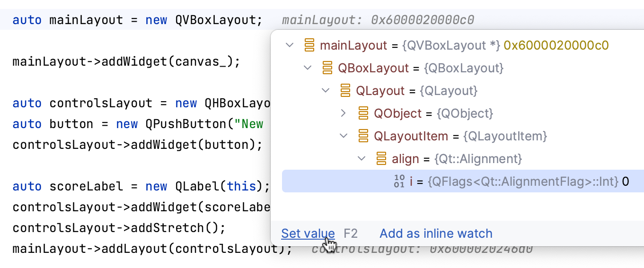Click Add as inline watch link
This screenshot has width=644, height=268.
click(x=436, y=233)
